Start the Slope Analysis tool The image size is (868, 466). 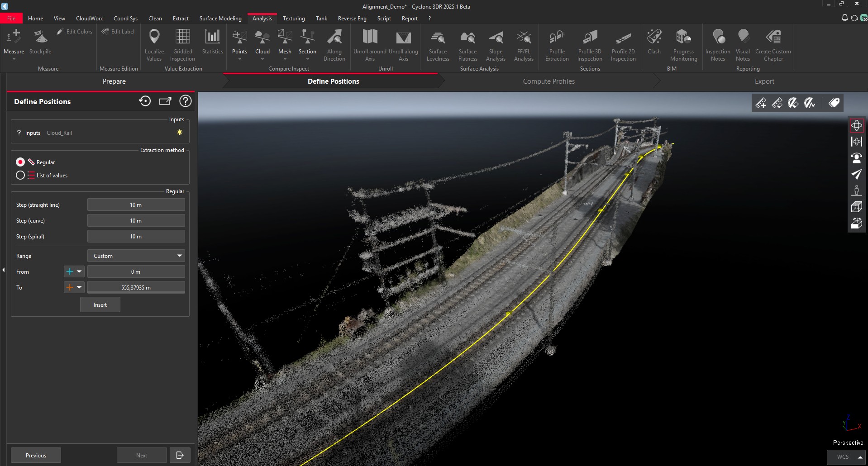coord(496,44)
